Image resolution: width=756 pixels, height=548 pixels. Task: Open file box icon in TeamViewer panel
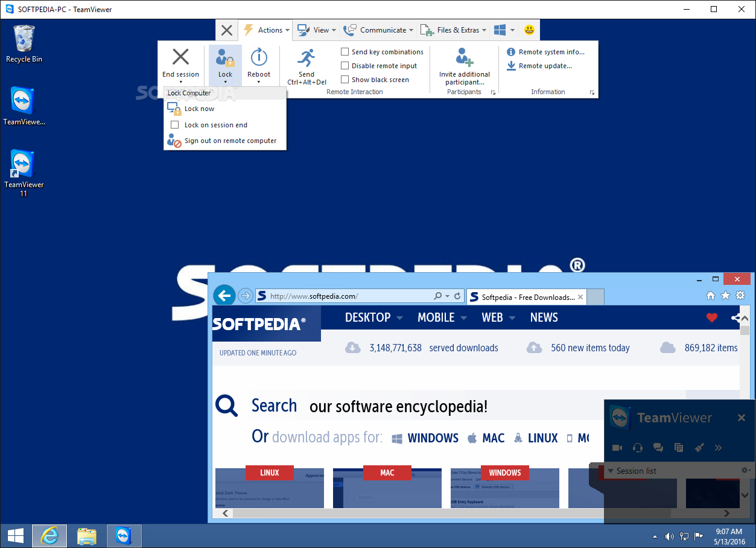point(679,448)
